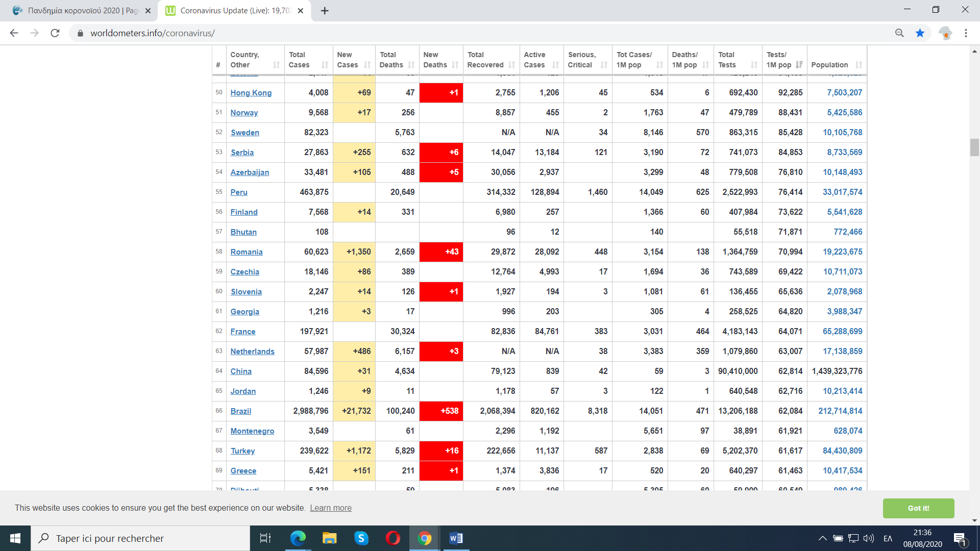Open Microsoft Edge from taskbar

coord(298,538)
